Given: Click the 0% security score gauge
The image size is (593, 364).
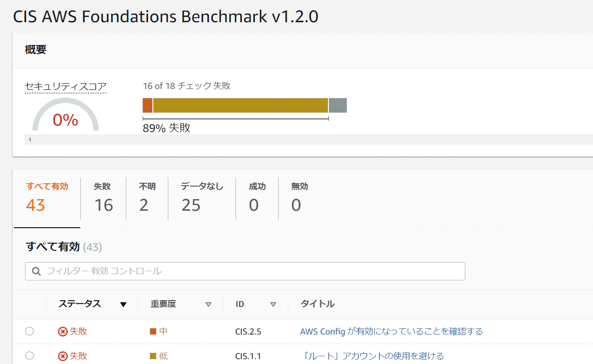Looking at the screenshot, I should [x=65, y=115].
